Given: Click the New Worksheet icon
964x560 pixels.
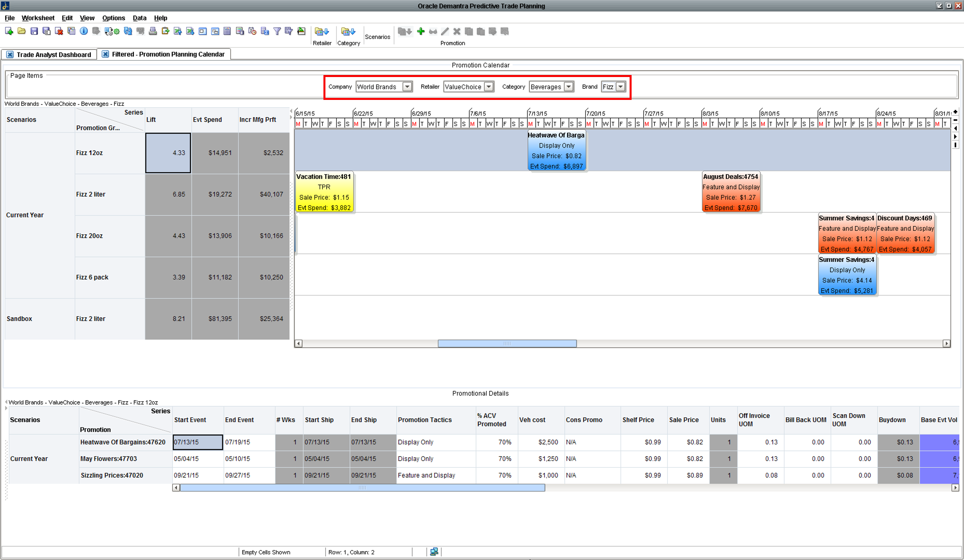Looking at the screenshot, I should click(x=9, y=31).
